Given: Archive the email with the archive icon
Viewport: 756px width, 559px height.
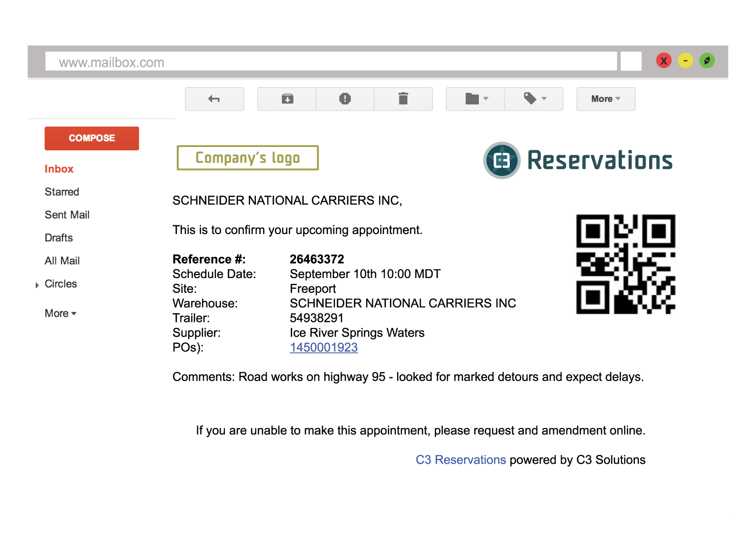Looking at the screenshot, I should coord(287,99).
